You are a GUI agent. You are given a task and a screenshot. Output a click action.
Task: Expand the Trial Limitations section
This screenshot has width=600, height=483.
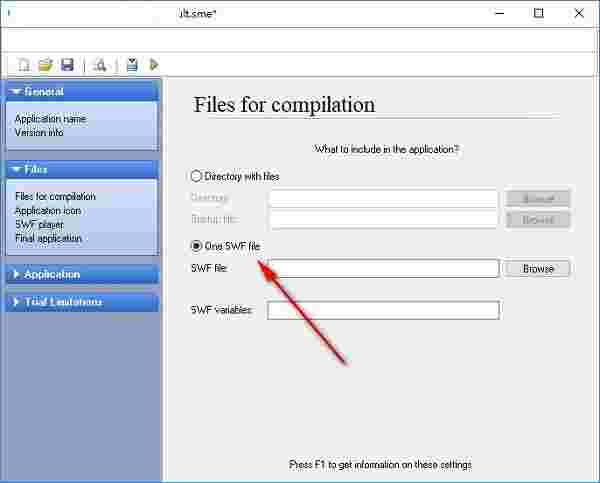[82, 302]
